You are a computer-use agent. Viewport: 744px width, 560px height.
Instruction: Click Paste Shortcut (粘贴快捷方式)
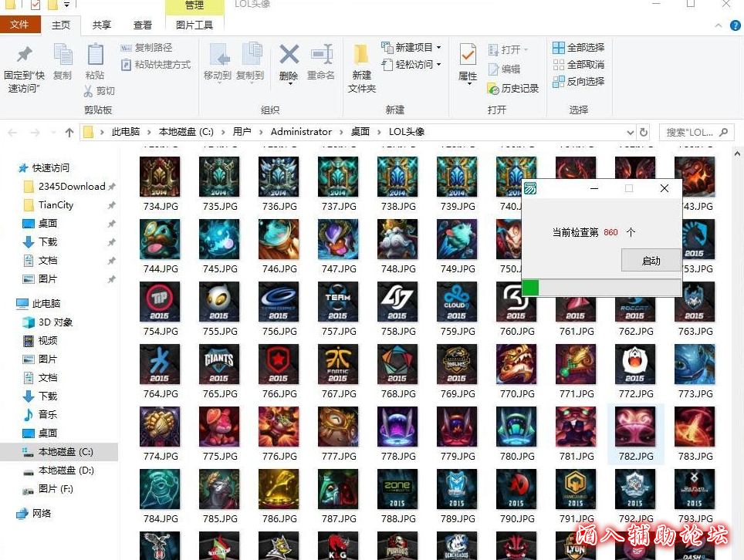click(156, 65)
